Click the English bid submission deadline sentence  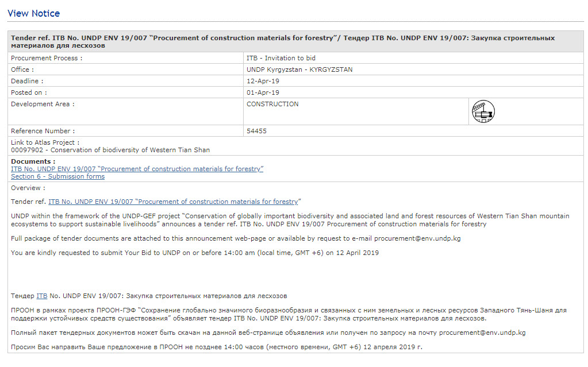pos(195,253)
